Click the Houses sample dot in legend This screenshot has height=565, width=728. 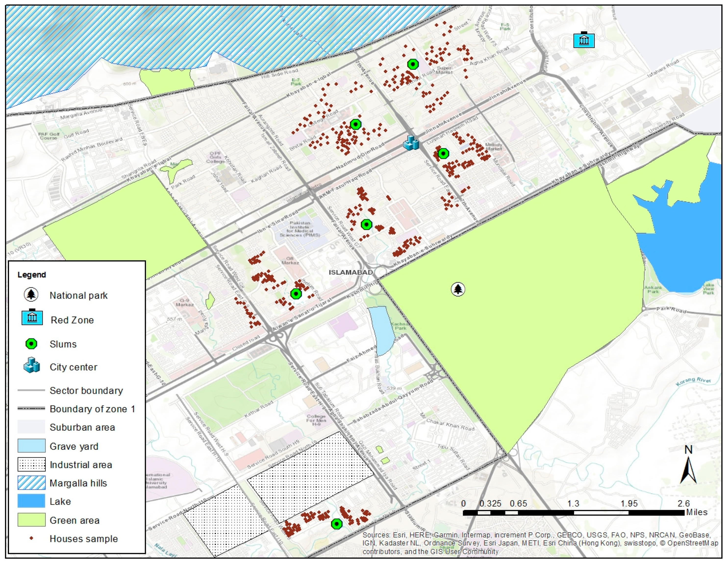pos(31,538)
